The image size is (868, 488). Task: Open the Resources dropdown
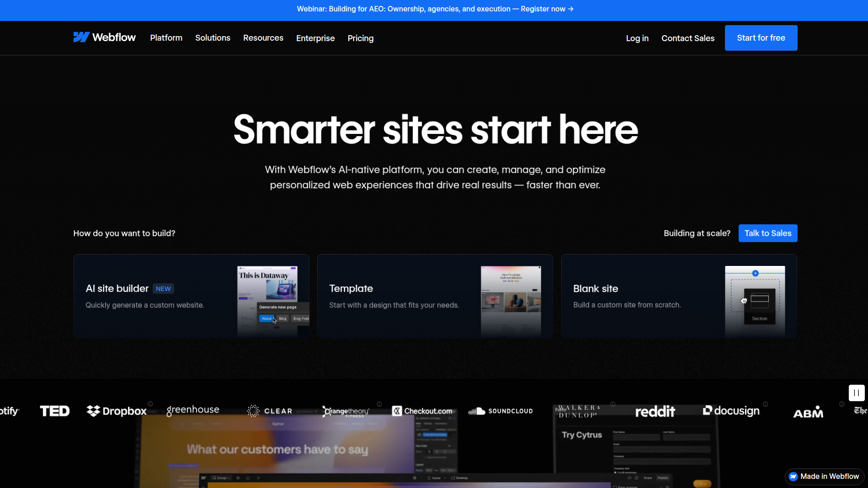tap(263, 37)
